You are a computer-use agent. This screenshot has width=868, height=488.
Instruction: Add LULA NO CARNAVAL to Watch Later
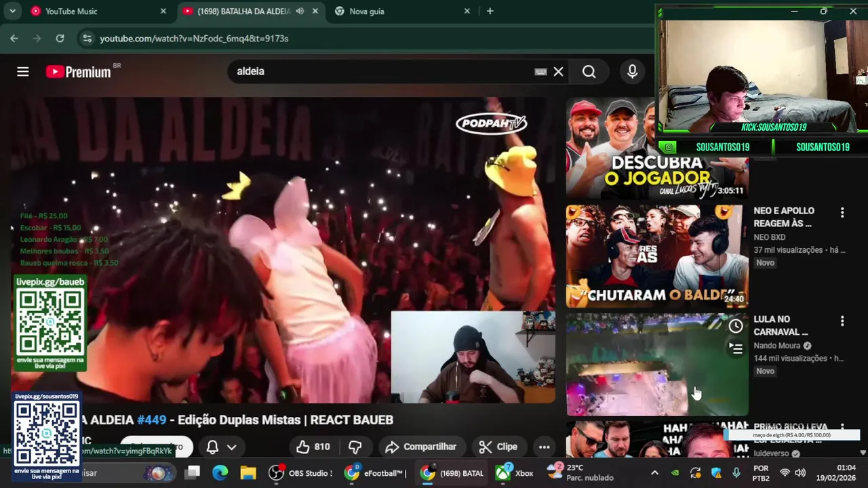736,326
